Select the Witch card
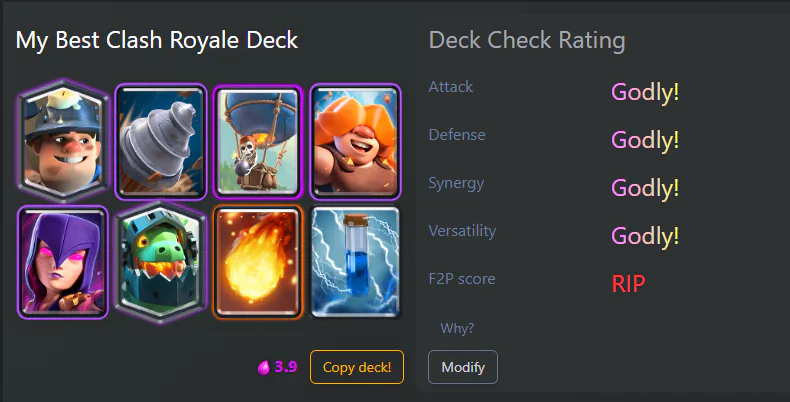This screenshot has width=790, height=402. (63, 262)
